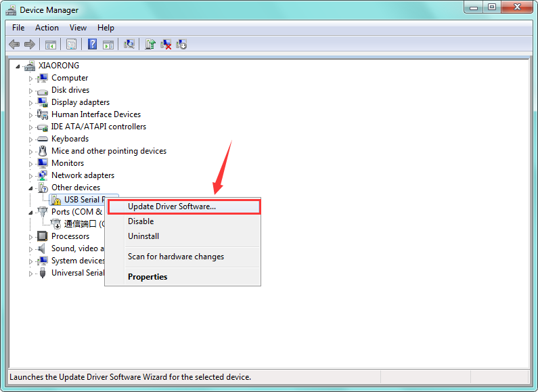The height and width of the screenshot is (392, 538).
Task: Expand the Disk drives node
Action: click(30, 90)
